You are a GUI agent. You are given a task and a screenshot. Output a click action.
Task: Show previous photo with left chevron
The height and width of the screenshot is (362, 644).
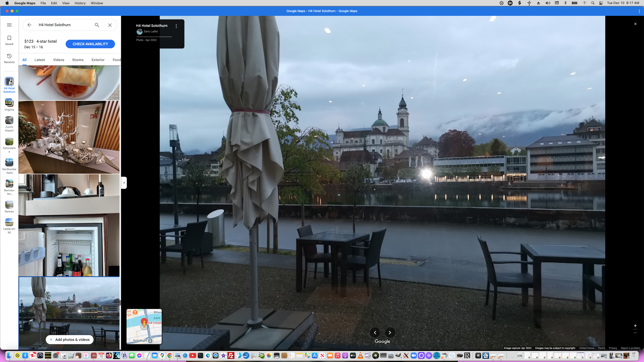[x=375, y=333]
